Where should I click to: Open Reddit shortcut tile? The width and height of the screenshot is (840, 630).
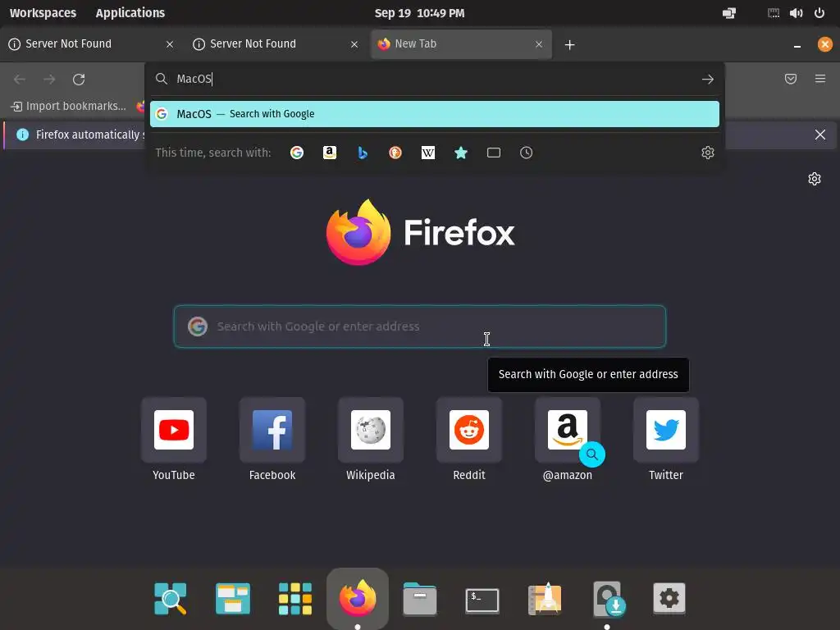(469, 430)
